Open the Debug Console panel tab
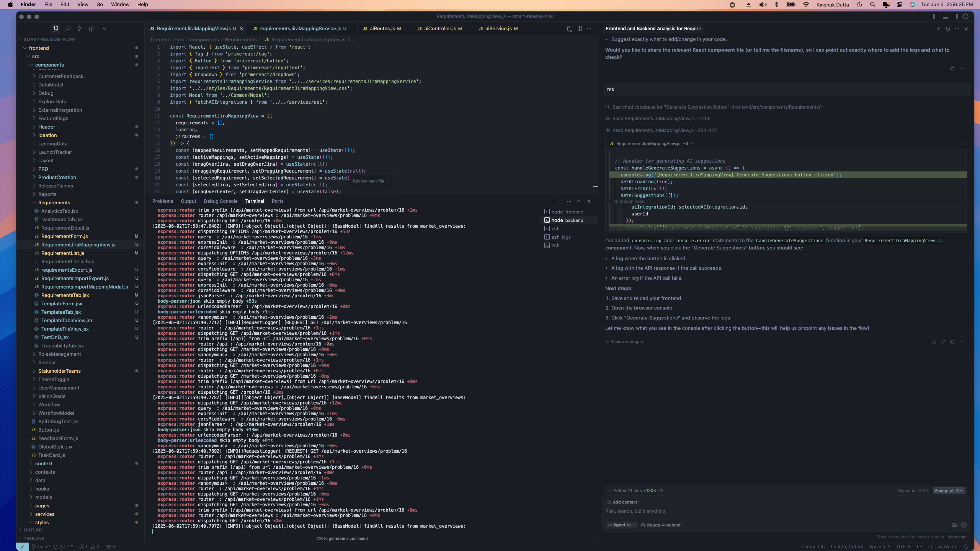Image resolution: width=980 pixels, height=551 pixels. pos(220,201)
